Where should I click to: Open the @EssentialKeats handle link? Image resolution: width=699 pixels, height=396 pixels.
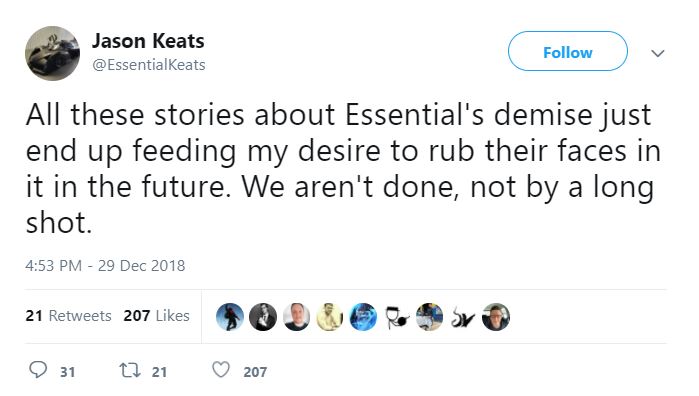pyautogui.click(x=148, y=65)
